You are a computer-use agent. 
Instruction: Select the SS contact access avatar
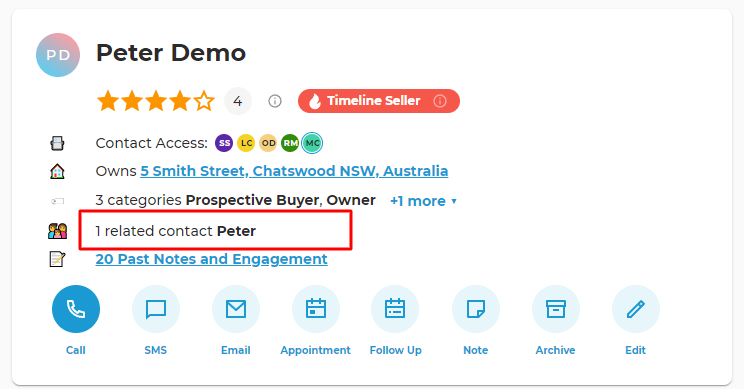tap(224, 143)
